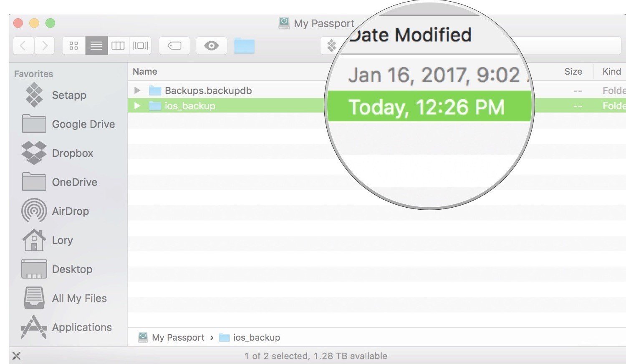Image resolution: width=626 pixels, height=364 pixels.
Task: Sort by the Kind column header
Action: coord(612,71)
